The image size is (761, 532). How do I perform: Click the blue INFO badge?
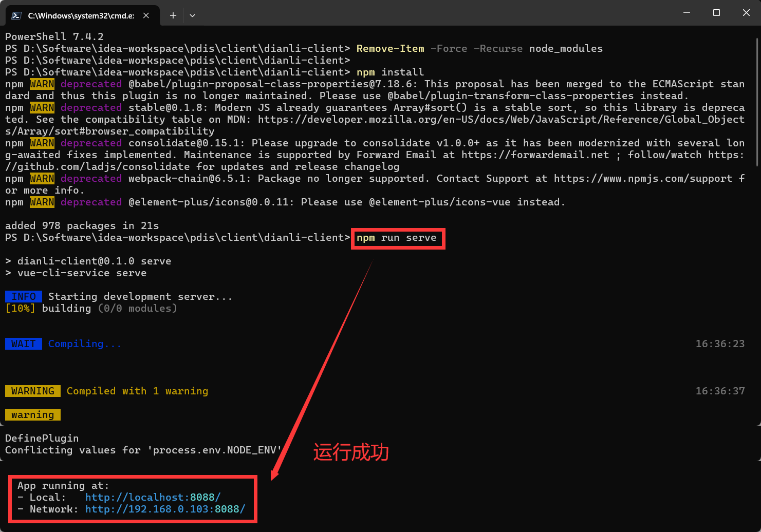pos(24,296)
